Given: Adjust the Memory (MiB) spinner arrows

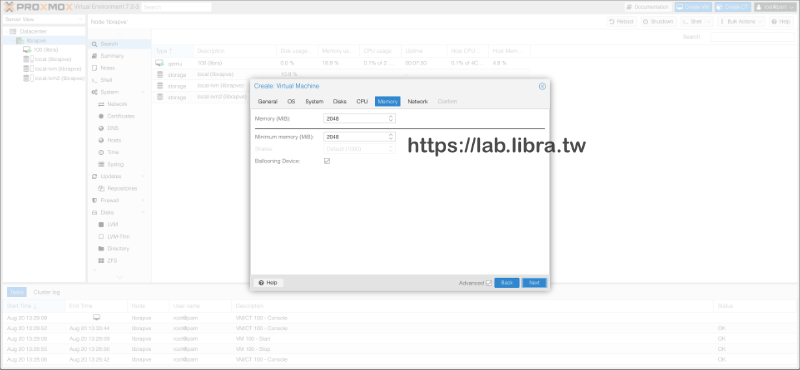Looking at the screenshot, I should point(391,118).
